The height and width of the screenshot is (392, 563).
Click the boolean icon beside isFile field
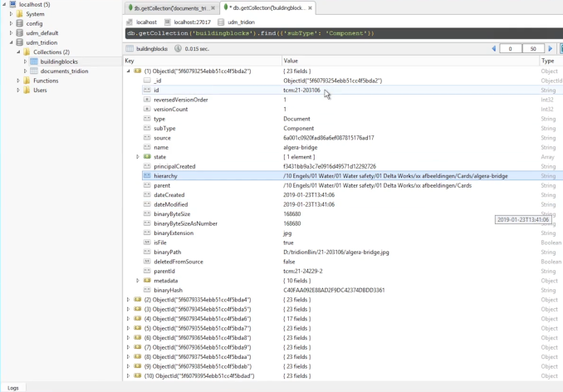point(147,243)
